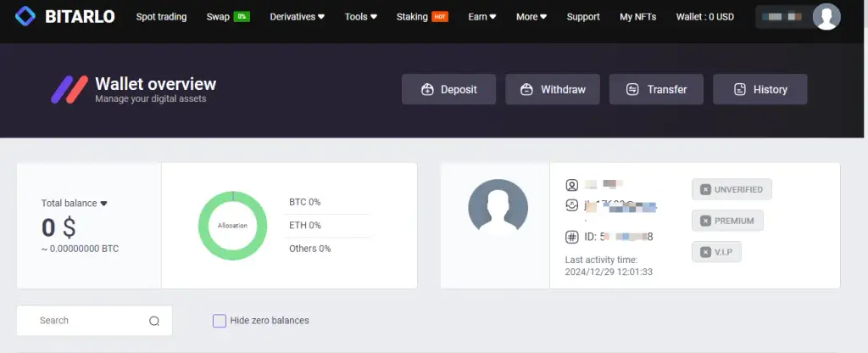This screenshot has width=868, height=353.
Task: Click the ~ 0.00000000 BTC value
Action: (81, 249)
